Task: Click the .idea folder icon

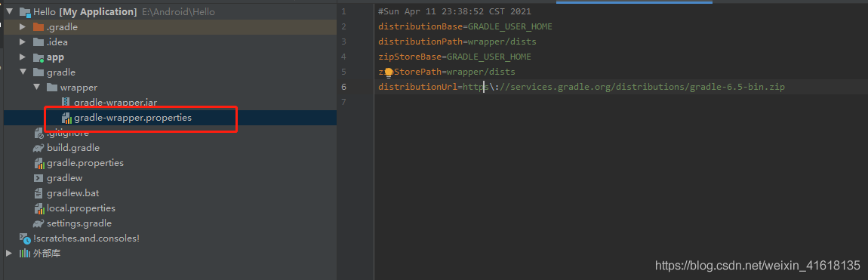Action: tap(38, 42)
